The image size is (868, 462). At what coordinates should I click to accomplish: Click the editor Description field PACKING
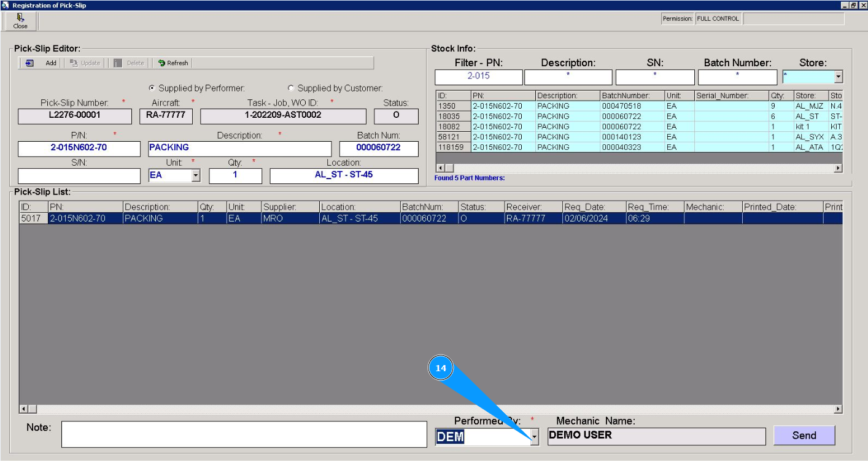[x=240, y=148]
